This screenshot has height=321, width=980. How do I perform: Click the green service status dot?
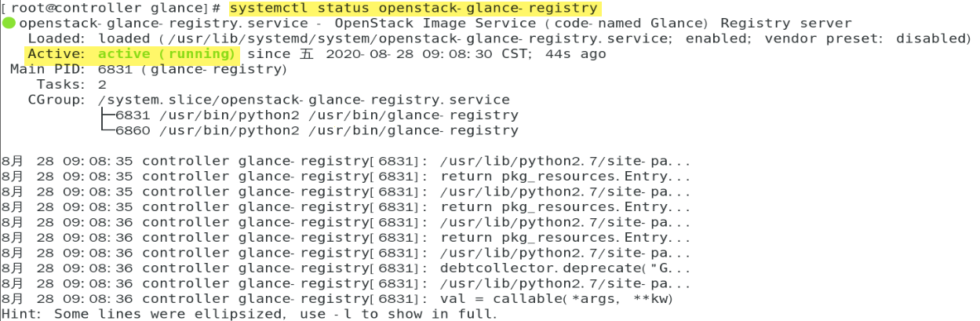pos(9,24)
